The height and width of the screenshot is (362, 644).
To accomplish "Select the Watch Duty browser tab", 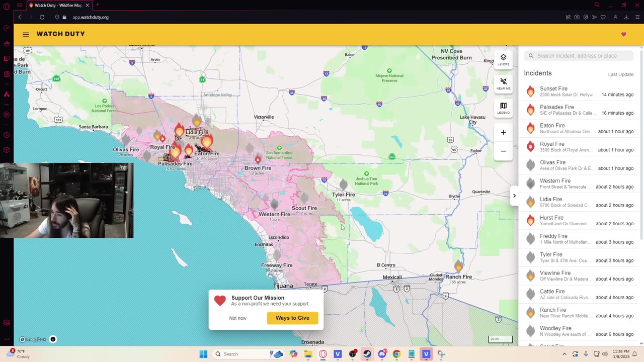I will [x=58, y=5].
